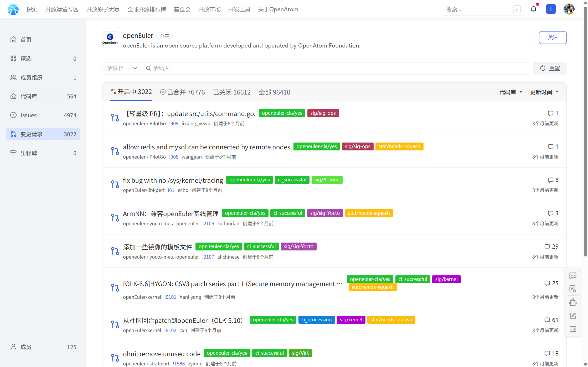Click pull request icon of ArmNN row
Image resolution: width=588 pixels, height=367 pixels.
pos(115,218)
